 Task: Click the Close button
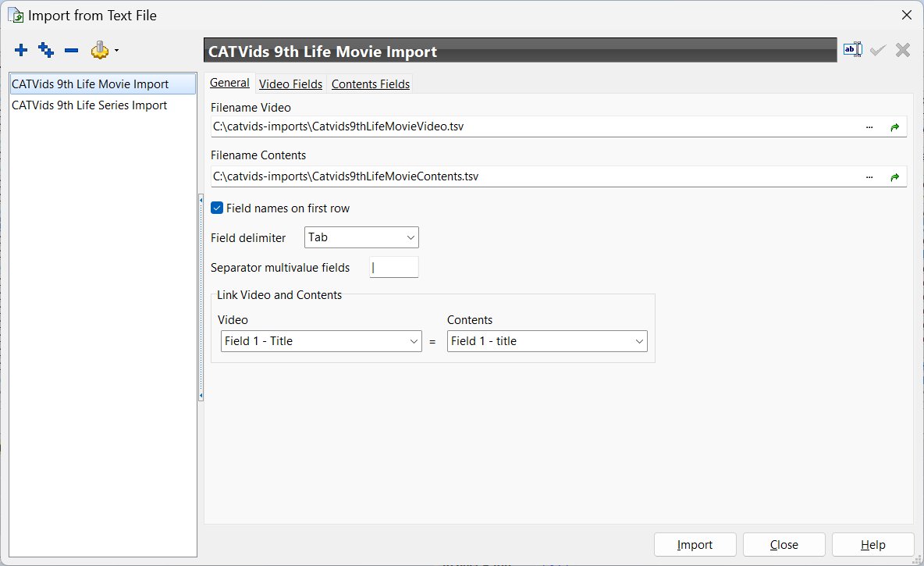point(784,545)
